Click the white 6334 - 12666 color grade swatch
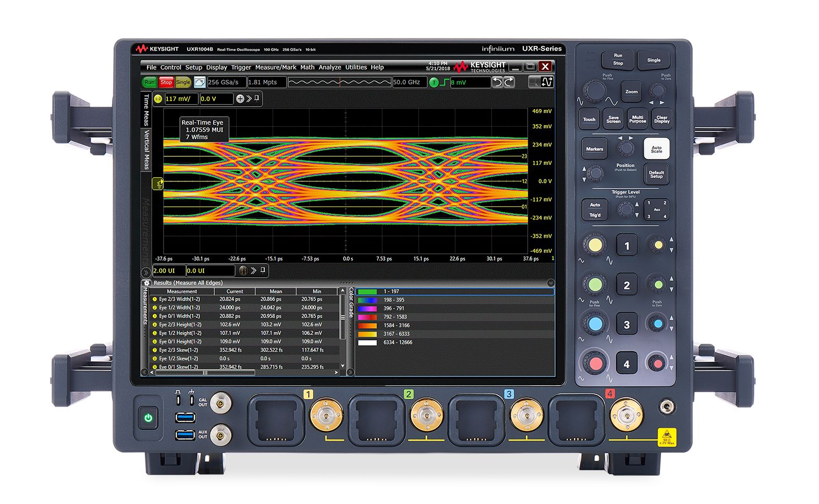The width and height of the screenshot is (819, 504). pyautogui.click(x=367, y=342)
